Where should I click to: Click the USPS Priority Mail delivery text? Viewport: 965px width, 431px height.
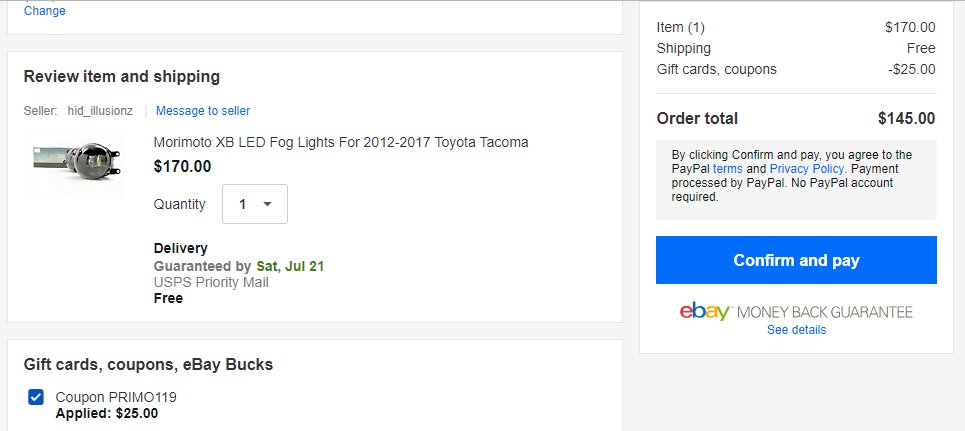coord(210,283)
